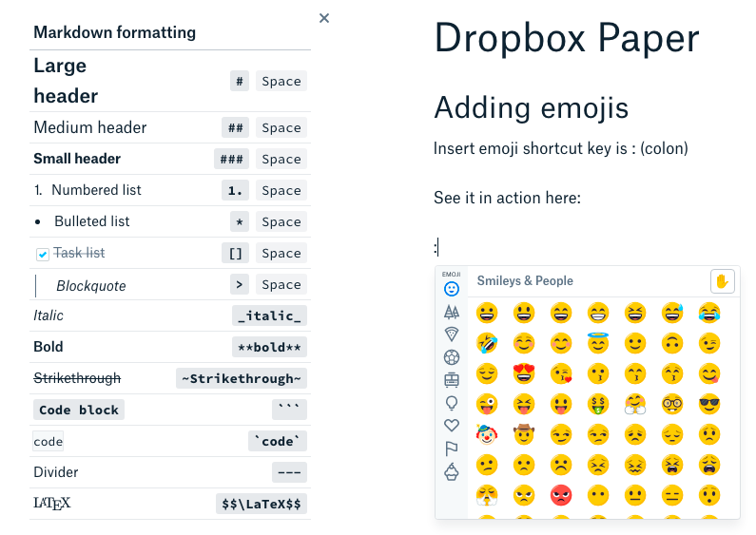Click the Code block sample chip
Screen dimensions: 756x535
[79, 410]
